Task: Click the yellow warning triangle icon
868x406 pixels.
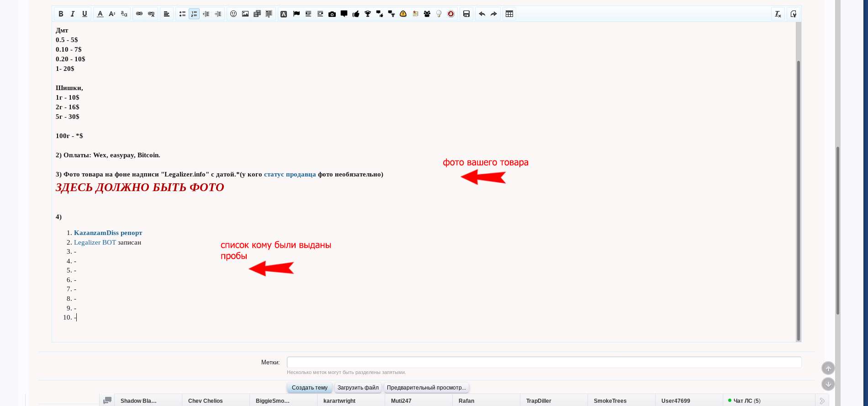Action: pyautogui.click(x=403, y=14)
